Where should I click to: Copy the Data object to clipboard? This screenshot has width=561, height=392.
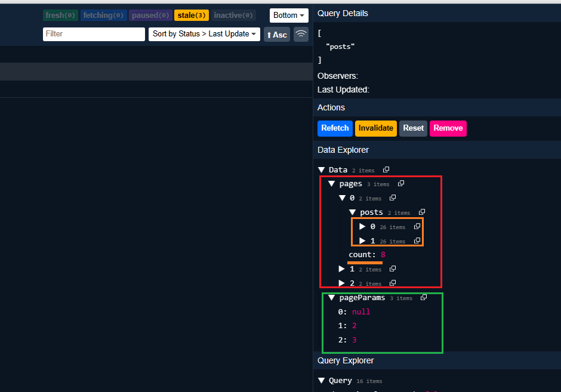pos(386,170)
